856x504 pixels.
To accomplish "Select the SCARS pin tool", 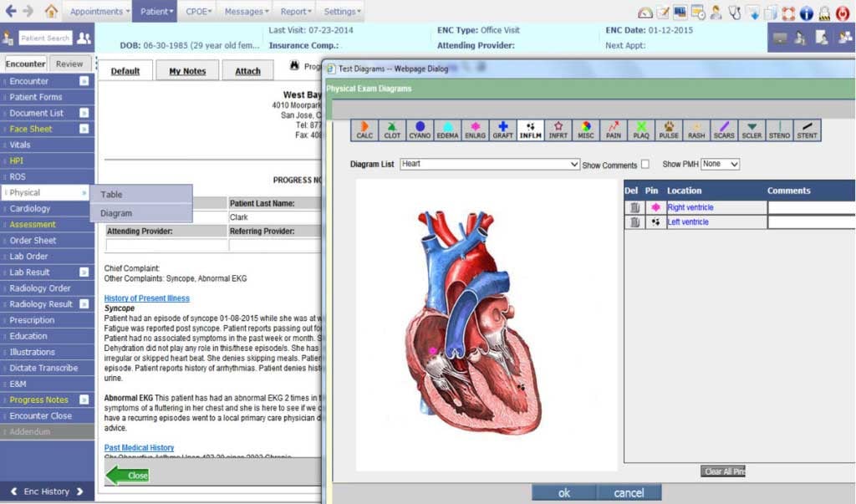I will point(724,130).
